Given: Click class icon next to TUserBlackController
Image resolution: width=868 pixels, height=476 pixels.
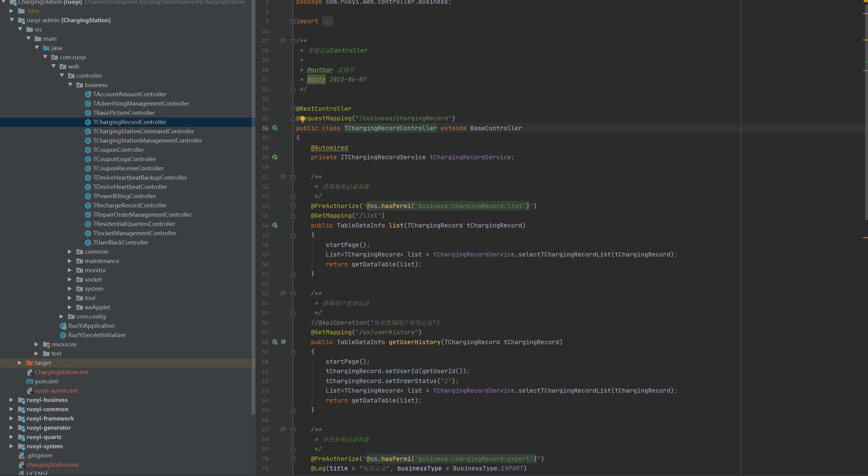Looking at the screenshot, I should coord(88,243).
